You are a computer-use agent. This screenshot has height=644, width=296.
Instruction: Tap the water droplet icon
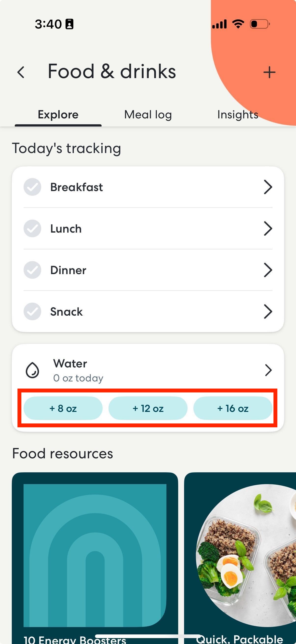32,370
